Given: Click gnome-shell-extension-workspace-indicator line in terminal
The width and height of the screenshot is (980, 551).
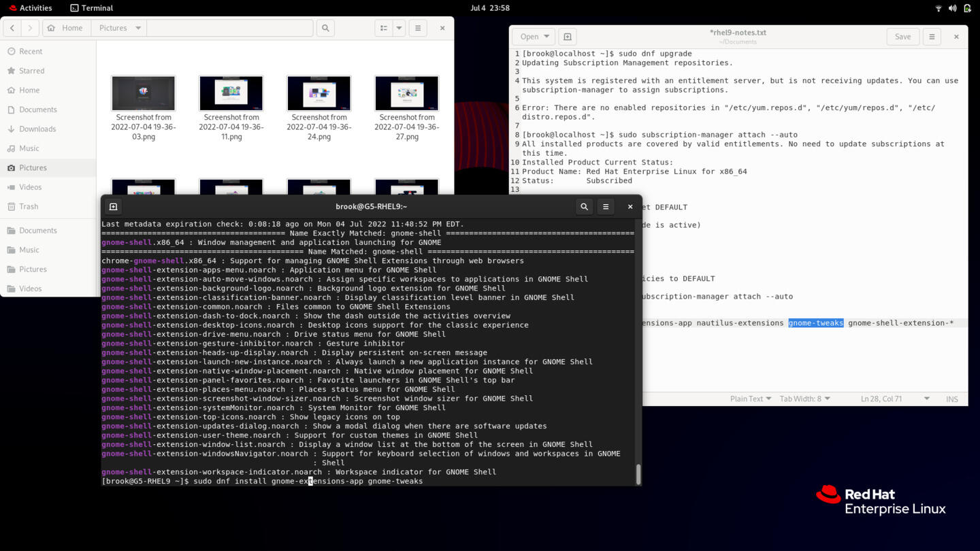Looking at the screenshot, I should pyautogui.click(x=299, y=472).
